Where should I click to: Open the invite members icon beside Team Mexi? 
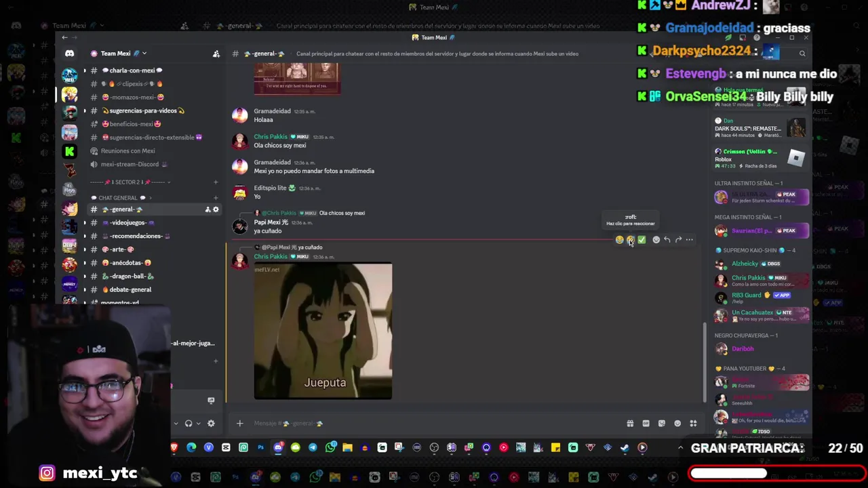pos(216,54)
